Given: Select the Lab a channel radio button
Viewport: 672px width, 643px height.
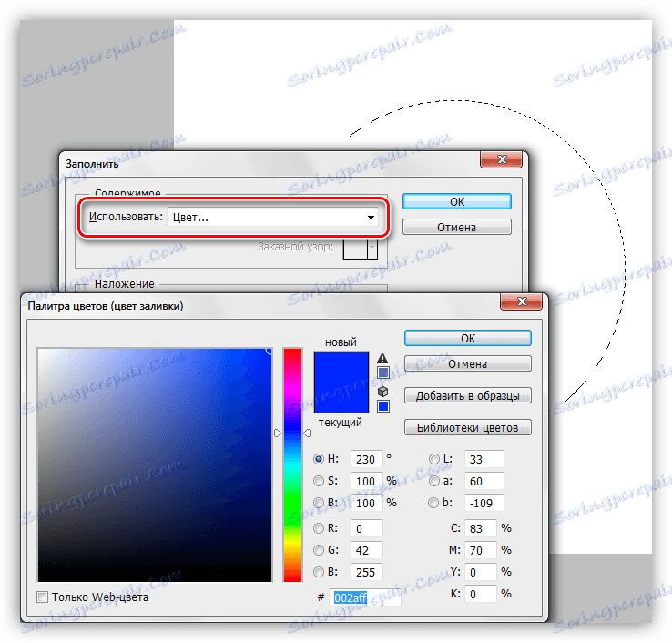Looking at the screenshot, I should [434, 481].
